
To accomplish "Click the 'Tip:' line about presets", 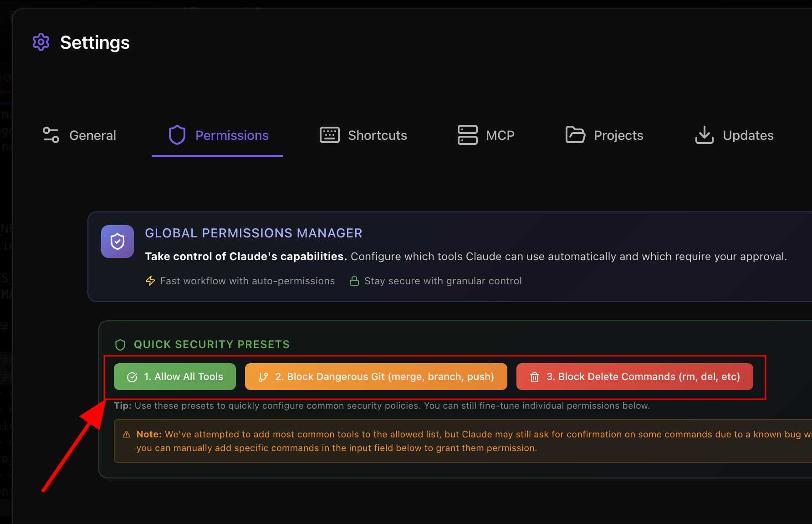I will [382, 406].
